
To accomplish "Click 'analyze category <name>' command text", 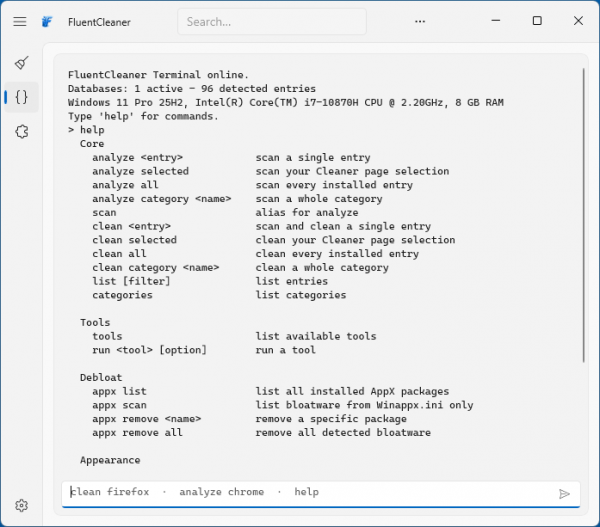I will point(161,199).
